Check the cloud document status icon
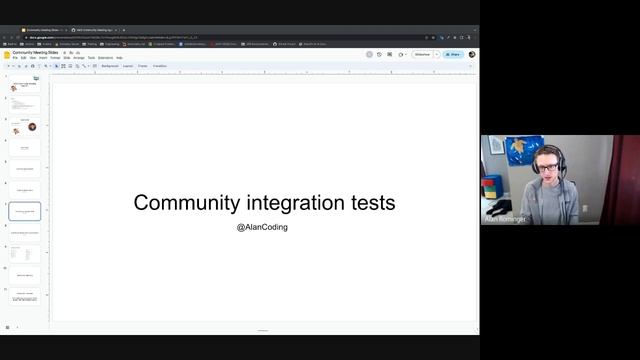 pos(78,53)
